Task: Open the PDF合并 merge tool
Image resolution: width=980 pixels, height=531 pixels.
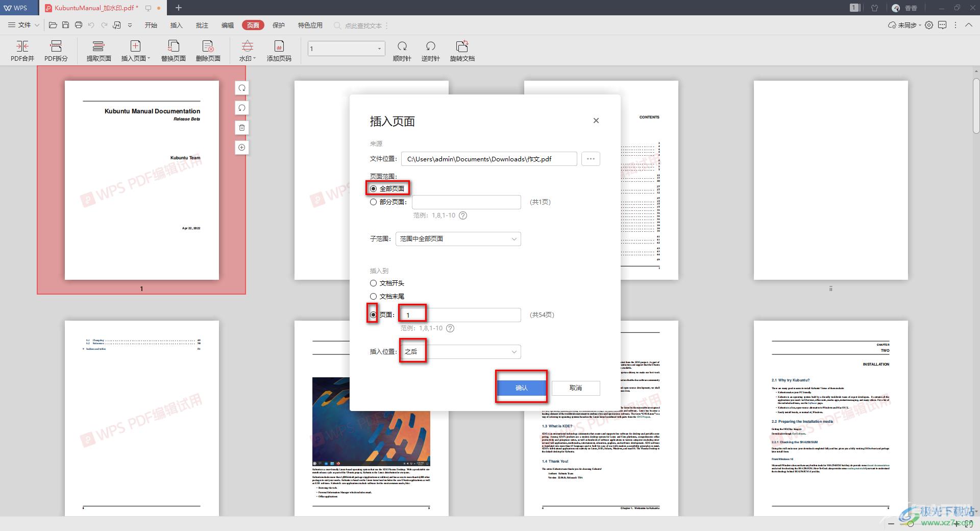Action: pos(22,51)
